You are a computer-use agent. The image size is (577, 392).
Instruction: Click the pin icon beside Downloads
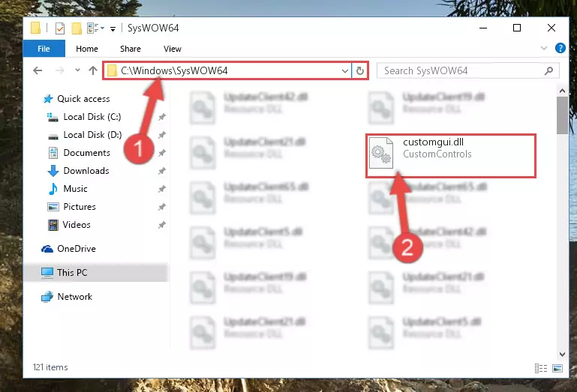coord(161,171)
